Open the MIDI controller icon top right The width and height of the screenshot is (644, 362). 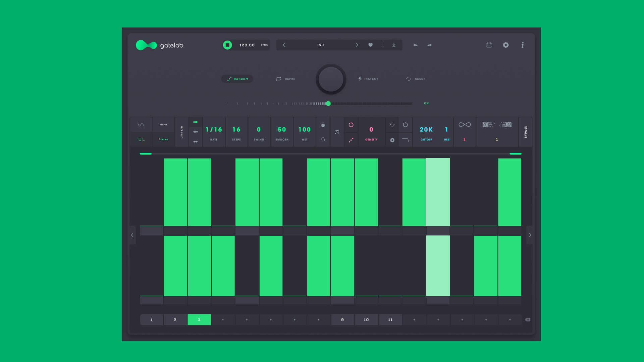pos(489,45)
